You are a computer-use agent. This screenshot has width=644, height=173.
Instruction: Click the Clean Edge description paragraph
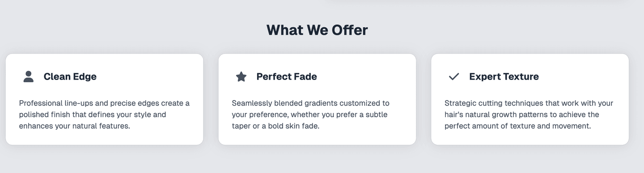coord(104,114)
